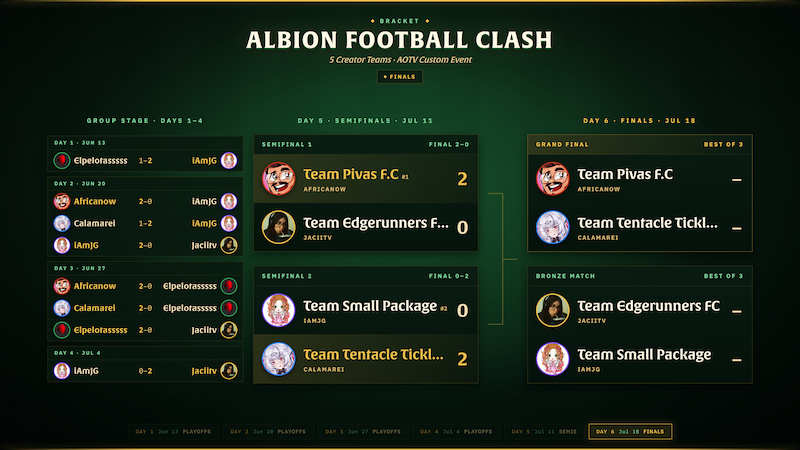Switch to the Day 3 Jun 27 Playoffs tab
The height and width of the screenshot is (450, 800).
pyautogui.click(x=363, y=432)
